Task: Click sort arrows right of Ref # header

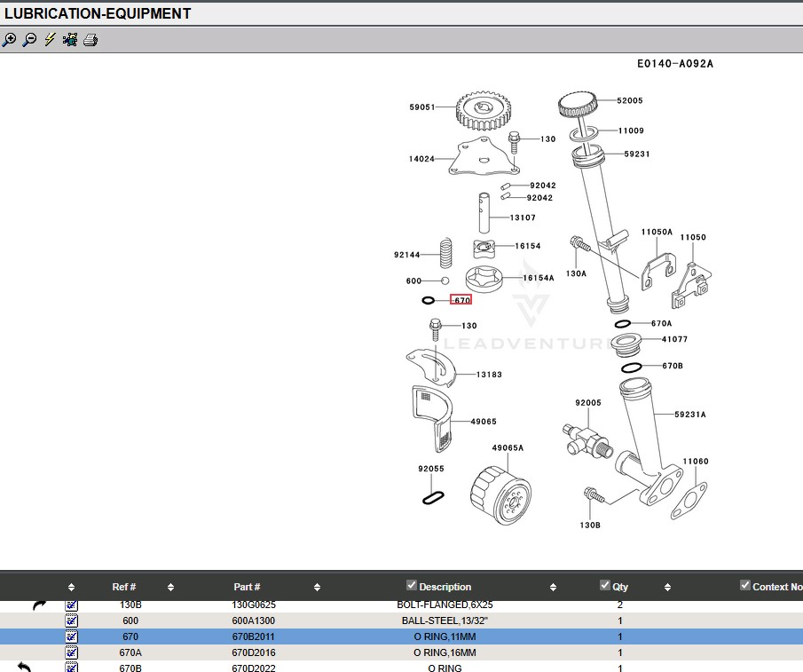Action: click(170, 587)
